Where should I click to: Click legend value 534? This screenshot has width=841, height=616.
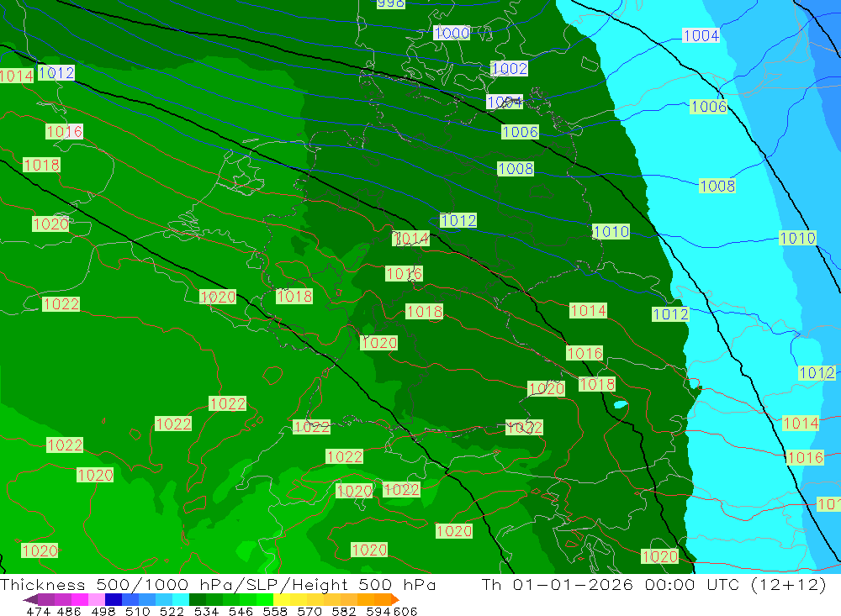pyautogui.click(x=207, y=611)
